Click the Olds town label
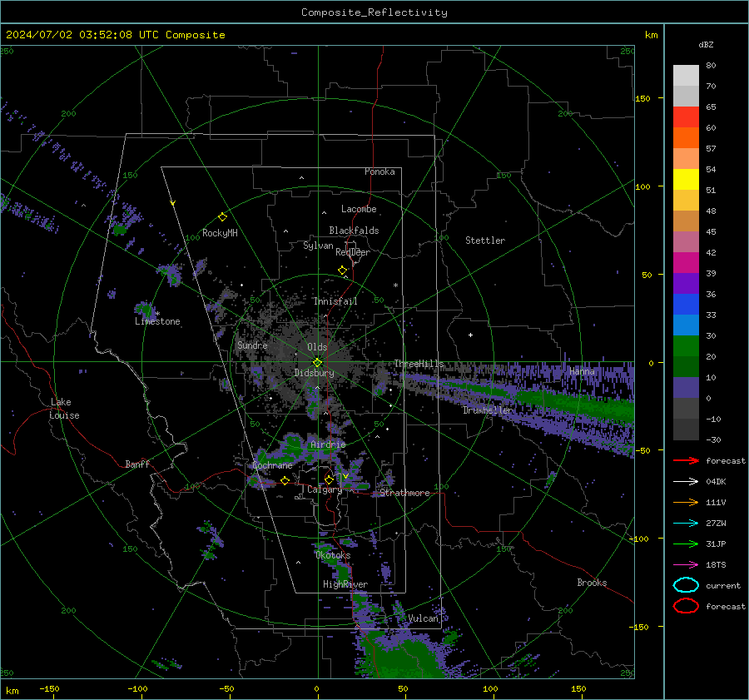The width and height of the screenshot is (749, 700). click(x=317, y=347)
